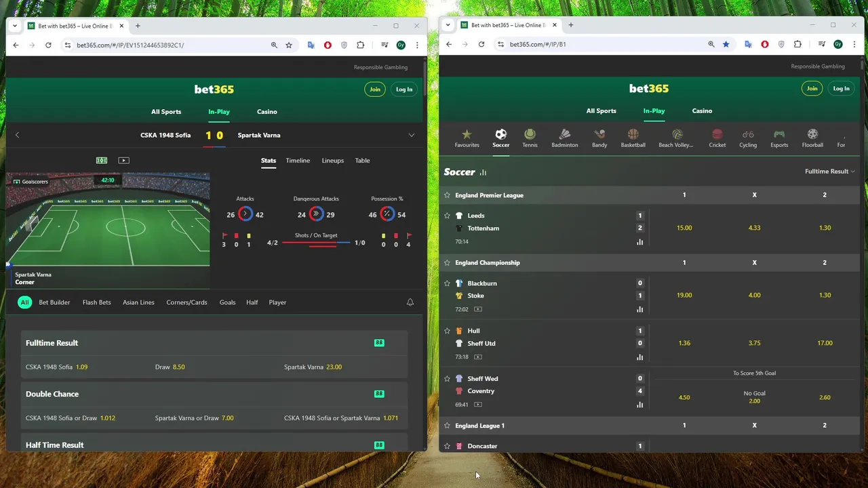Collapse Double Chance market header
This screenshot has width=868, height=488.
click(x=214, y=394)
